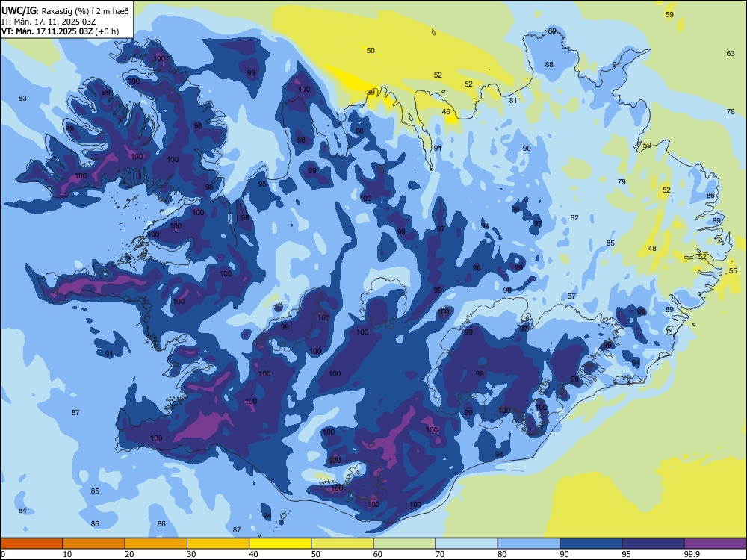Image resolution: width=747 pixels, height=560 pixels.
Task: Click the 'UWC/IG: Rakastig (%) í 2 m hæð' title
Action: (x=65, y=11)
